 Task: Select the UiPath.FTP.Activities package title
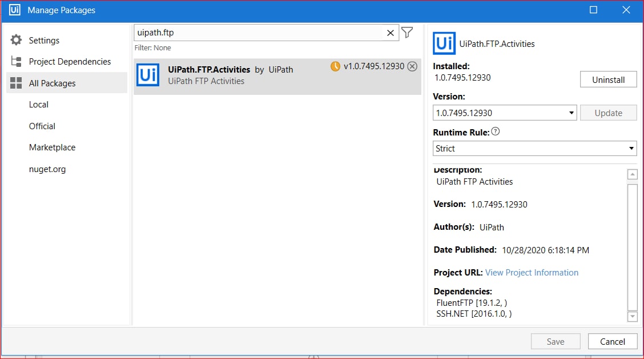click(209, 70)
